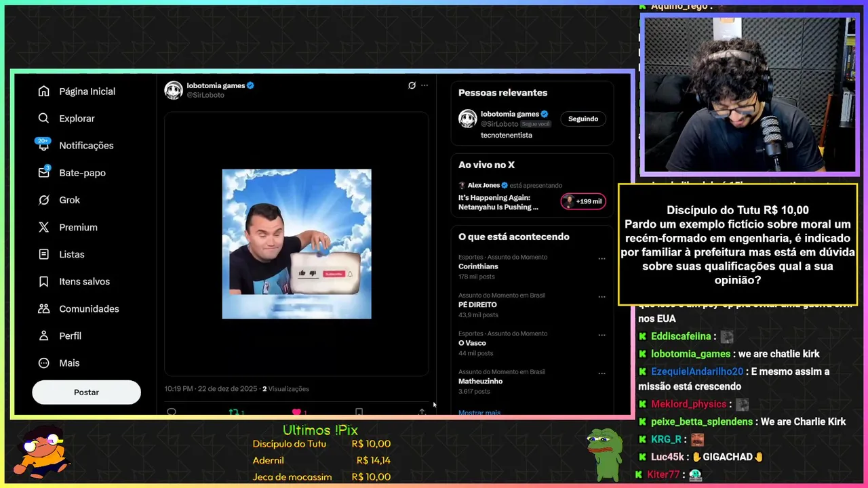This screenshot has width=868, height=488.
Task: Open the Corinthians trending topic
Action: point(478,266)
